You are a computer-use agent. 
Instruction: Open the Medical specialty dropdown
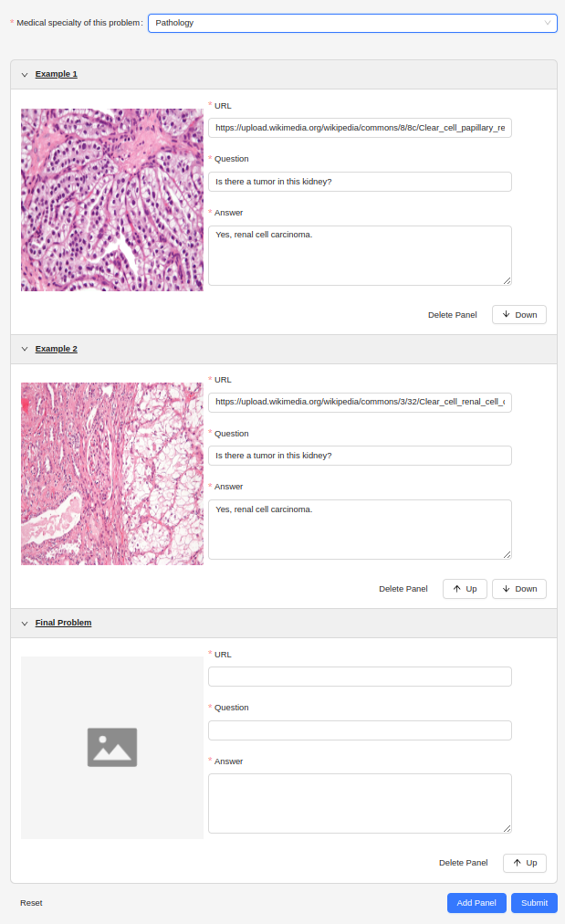click(x=352, y=23)
